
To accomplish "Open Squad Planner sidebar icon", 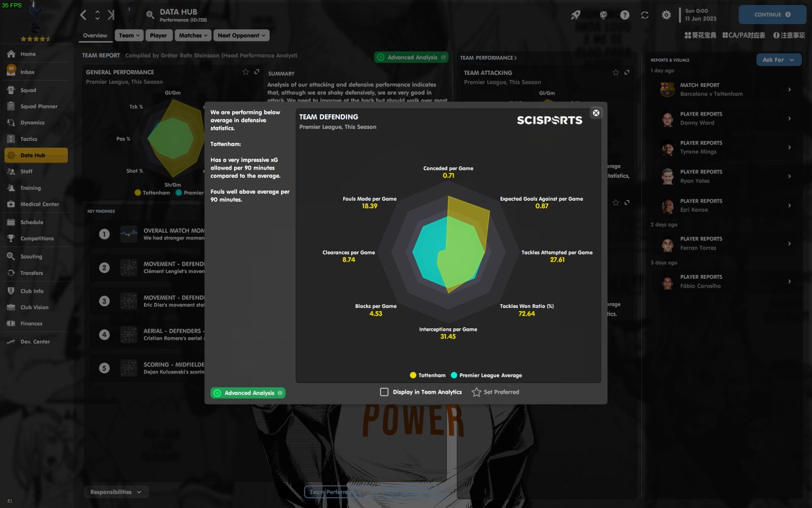I will click(11, 106).
